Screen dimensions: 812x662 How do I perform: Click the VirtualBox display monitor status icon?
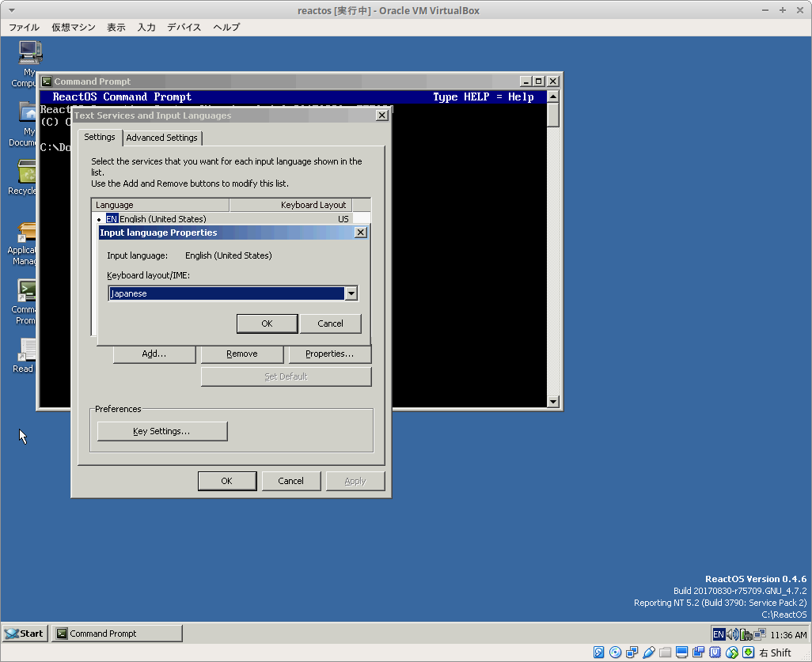coord(681,653)
